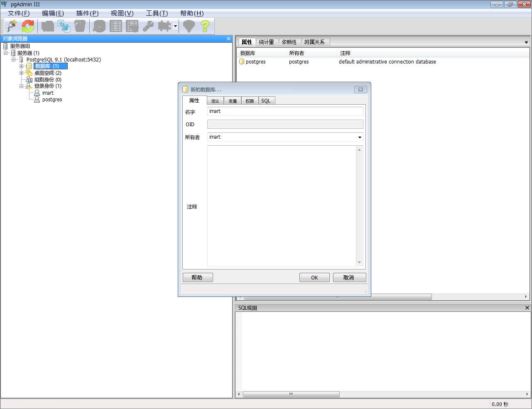Switch to the 定义 tab in dialog
Viewport: 532px width, 409px height.
click(215, 101)
